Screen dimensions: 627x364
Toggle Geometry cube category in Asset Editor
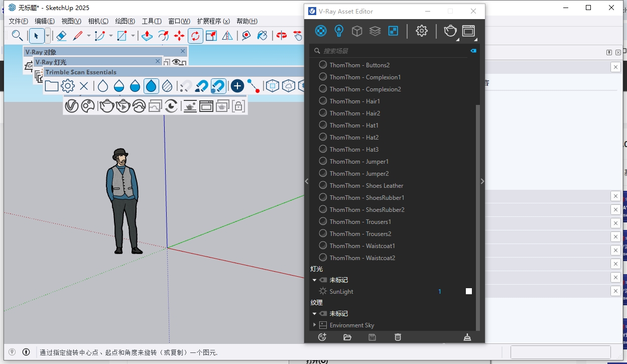357,31
